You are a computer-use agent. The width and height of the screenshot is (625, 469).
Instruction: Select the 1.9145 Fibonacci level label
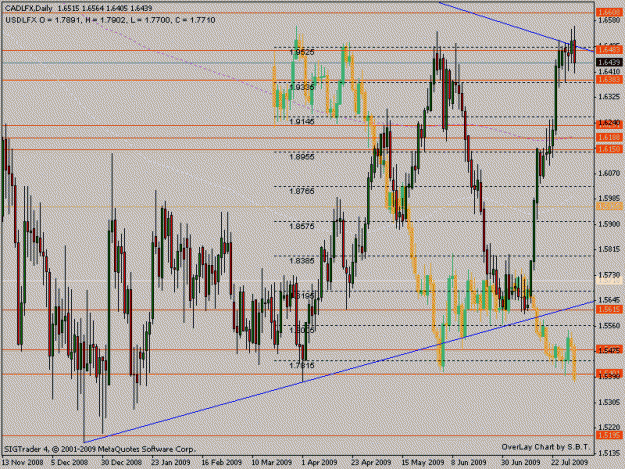click(302, 122)
